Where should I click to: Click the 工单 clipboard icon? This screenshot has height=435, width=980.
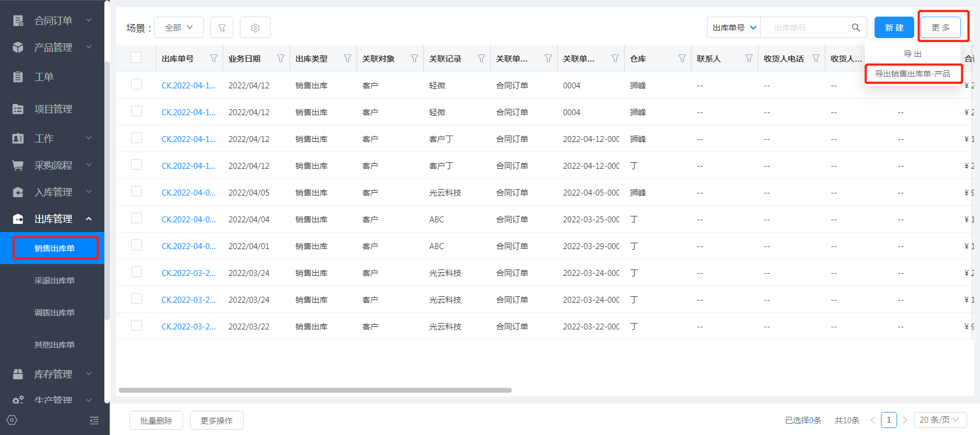[18, 77]
